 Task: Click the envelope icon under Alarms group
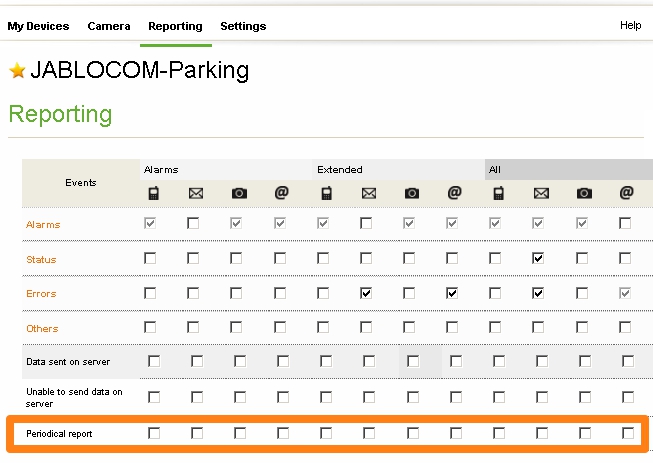[x=196, y=193]
